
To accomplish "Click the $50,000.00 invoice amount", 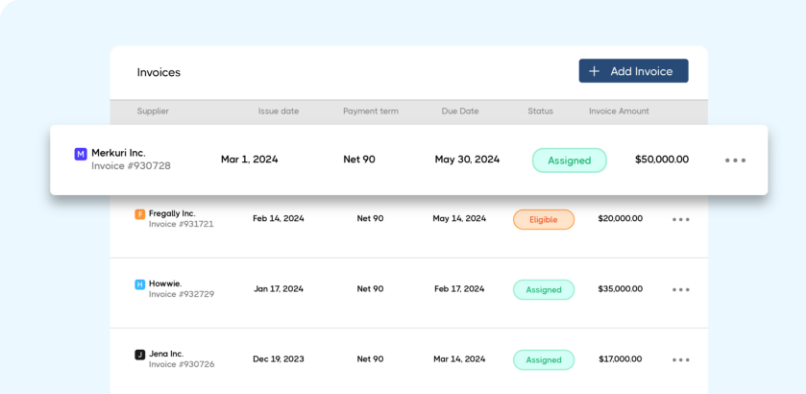I will click(662, 159).
